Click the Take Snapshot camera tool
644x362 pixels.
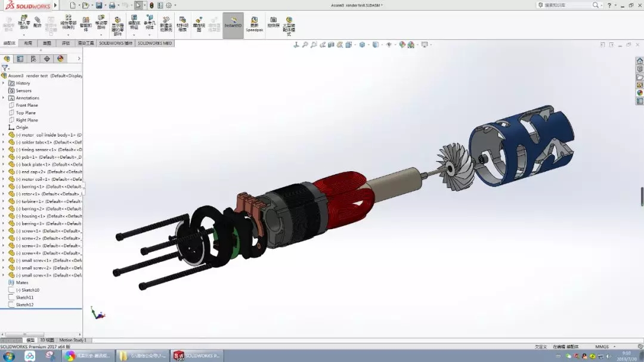pos(274,22)
